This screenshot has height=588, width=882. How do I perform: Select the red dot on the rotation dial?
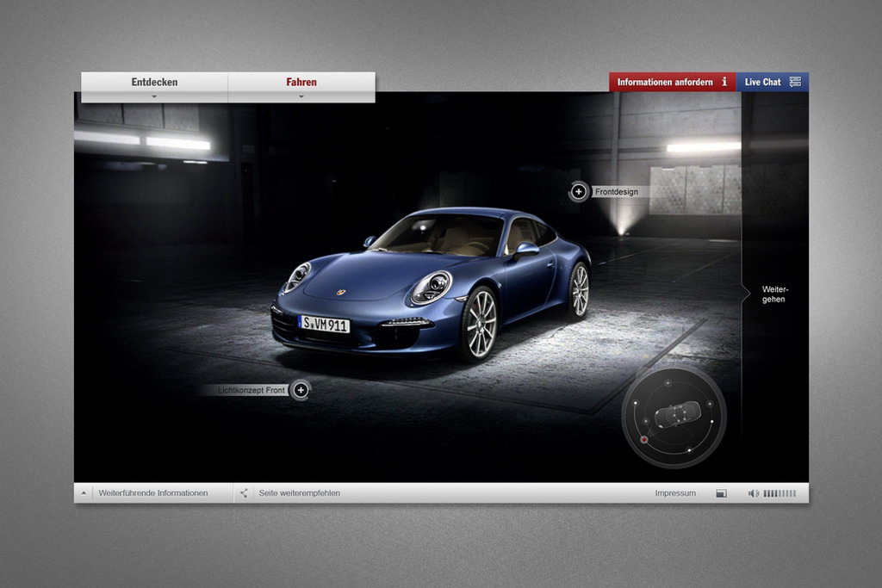click(643, 440)
